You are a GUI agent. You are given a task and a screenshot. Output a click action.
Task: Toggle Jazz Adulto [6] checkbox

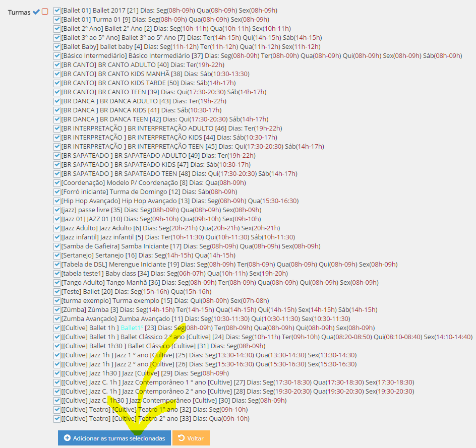[57, 228]
